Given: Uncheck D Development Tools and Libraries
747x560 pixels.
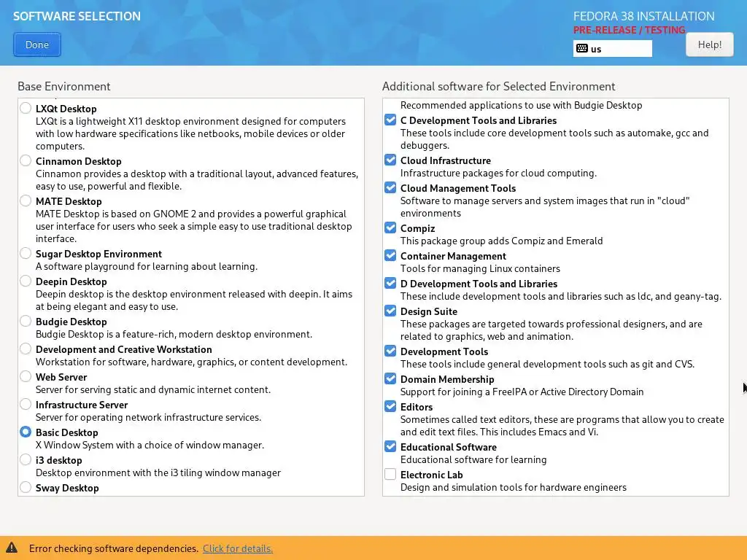Looking at the screenshot, I should (x=390, y=283).
